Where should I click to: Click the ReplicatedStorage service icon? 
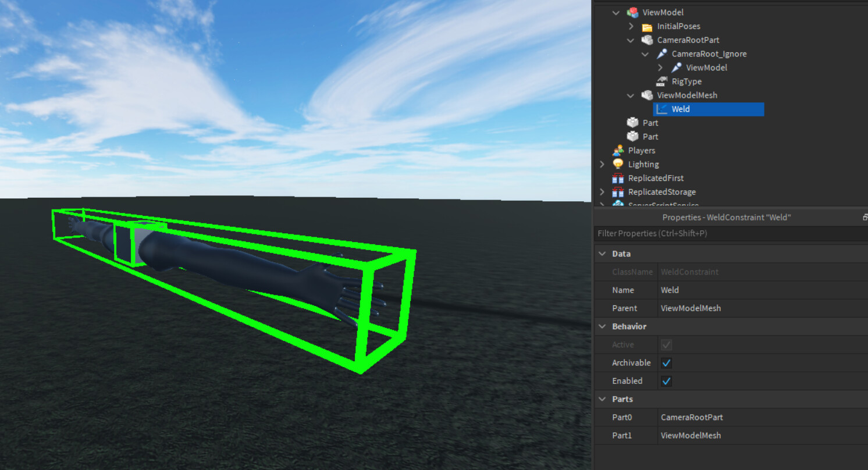pos(618,191)
